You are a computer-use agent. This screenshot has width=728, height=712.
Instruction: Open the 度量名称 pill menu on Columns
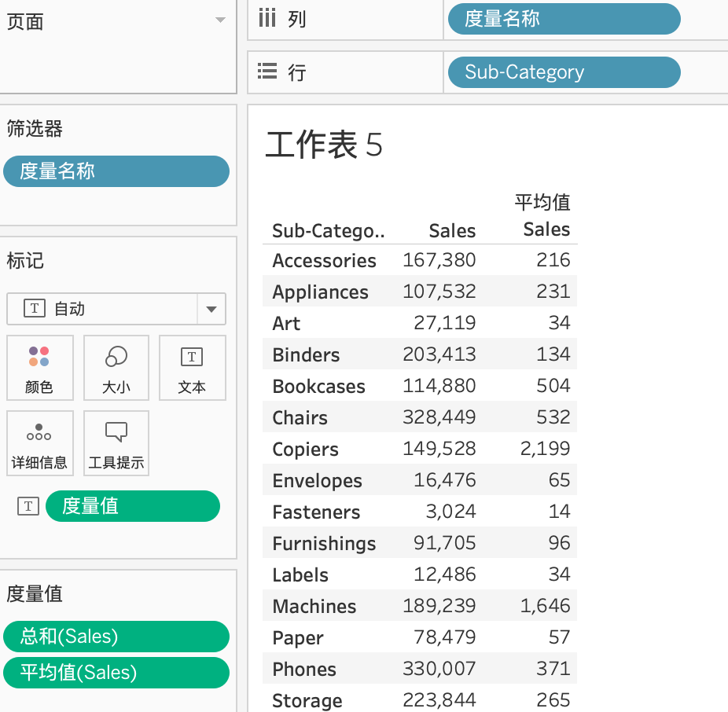[x=563, y=18]
